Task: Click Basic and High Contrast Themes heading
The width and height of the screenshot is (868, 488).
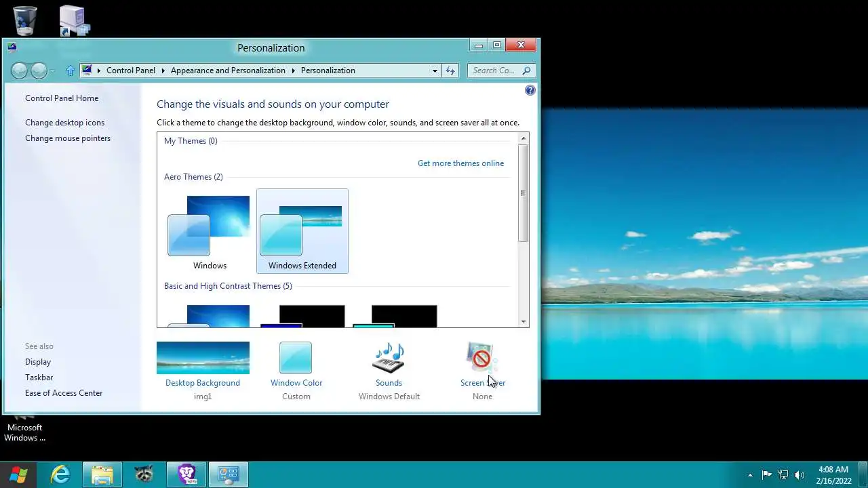Action: [x=228, y=286]
